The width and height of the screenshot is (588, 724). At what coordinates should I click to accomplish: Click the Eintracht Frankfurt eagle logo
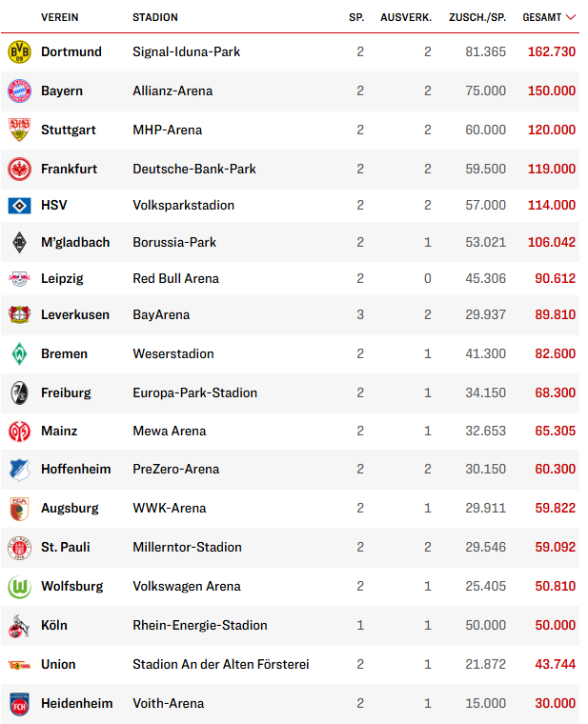[x=19, y=169]
